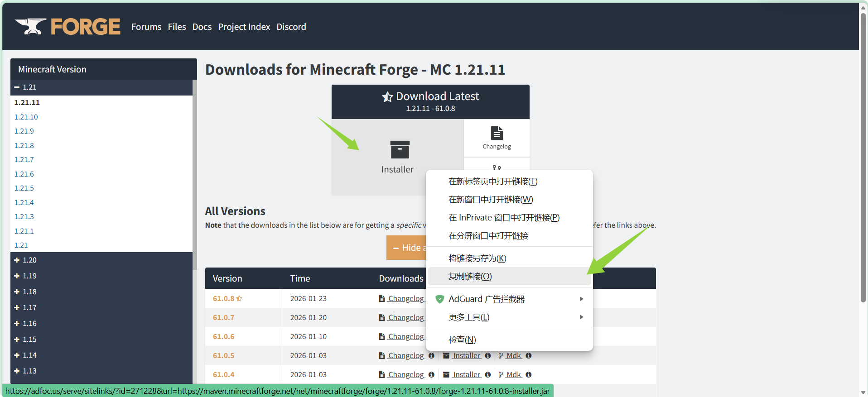The width and height of the screenshot is (868, 397).
Task: Select Minecraft version 1.21.3
Action: 24,216
